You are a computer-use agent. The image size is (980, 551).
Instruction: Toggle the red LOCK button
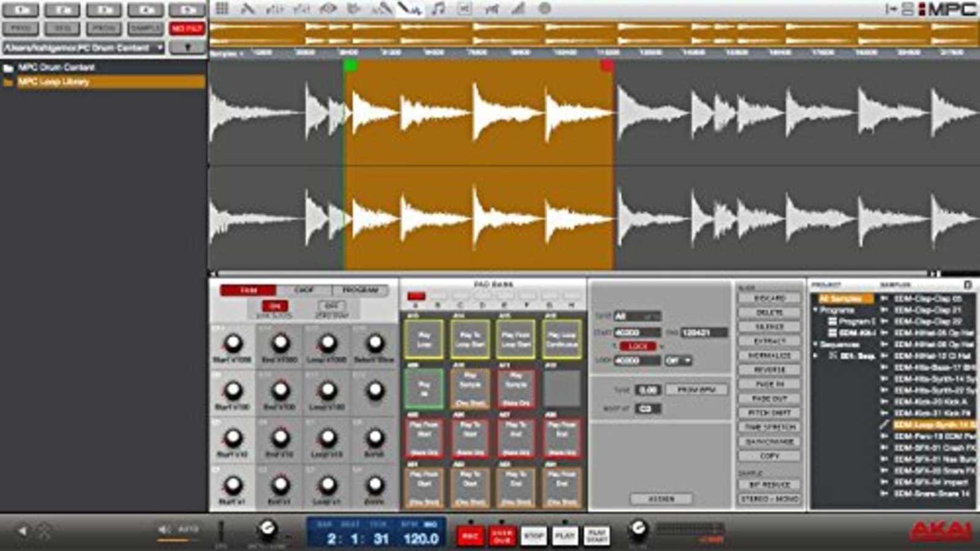(x=638, y=346)
